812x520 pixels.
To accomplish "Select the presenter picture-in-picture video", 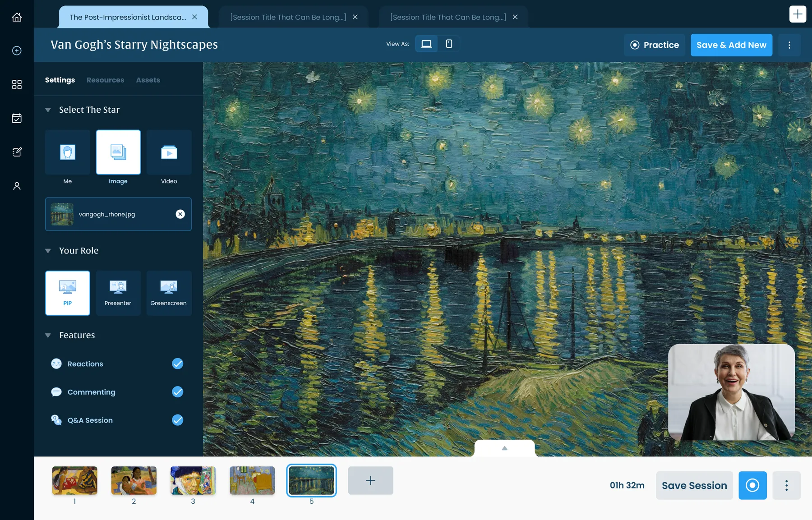I will tap(731, 392).
